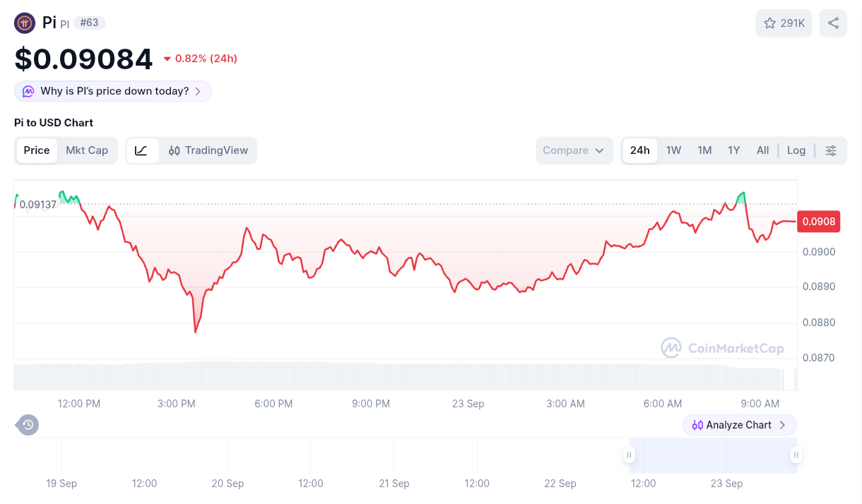Select the line chart view icon

[141, 150]
